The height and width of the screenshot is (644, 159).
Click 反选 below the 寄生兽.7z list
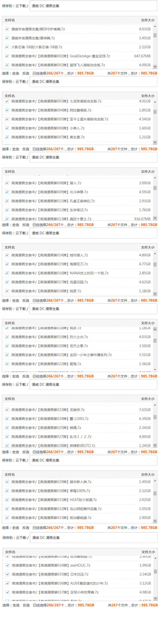click(26, 149)
